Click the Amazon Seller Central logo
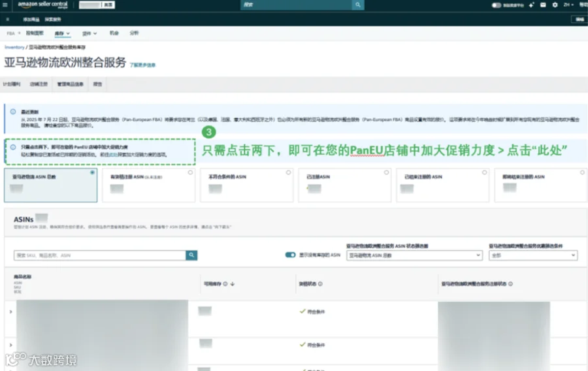This screenshot has height=371, width=588. pos(42,5)
